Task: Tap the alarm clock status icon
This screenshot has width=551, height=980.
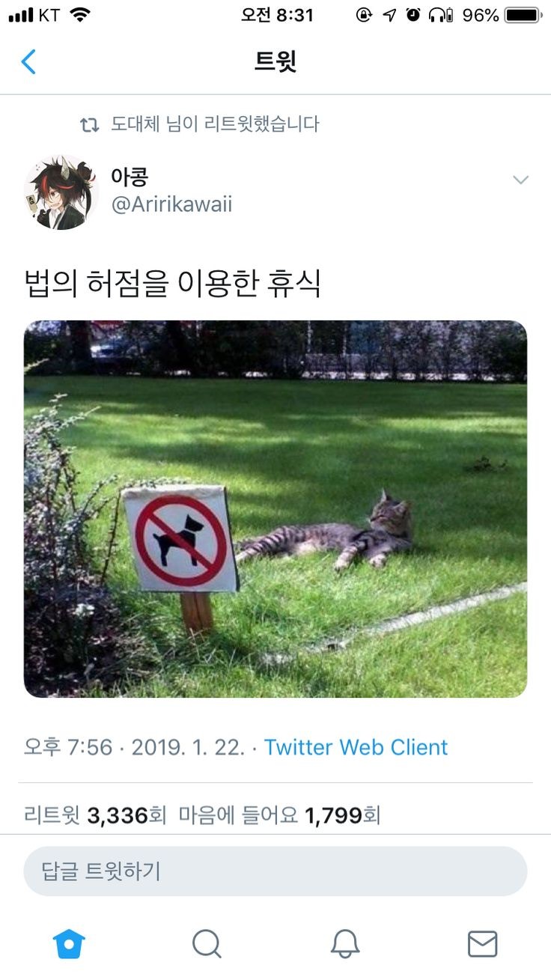Action: (413, 15)
